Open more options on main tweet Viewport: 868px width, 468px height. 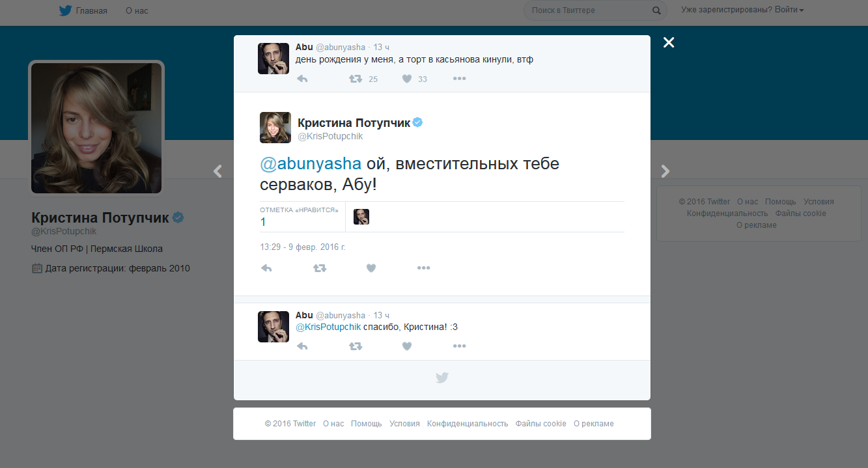(424, 268)
